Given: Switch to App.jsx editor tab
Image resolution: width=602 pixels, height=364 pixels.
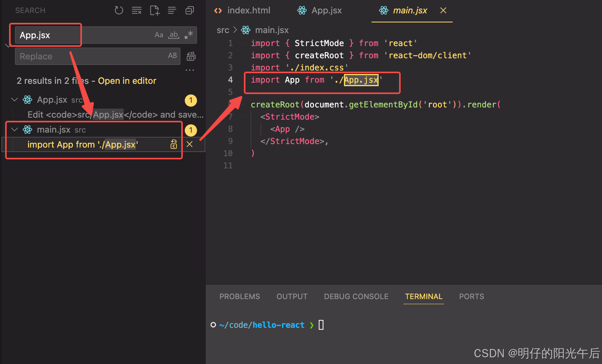Looking at the screenshot, I should (327, 11).
